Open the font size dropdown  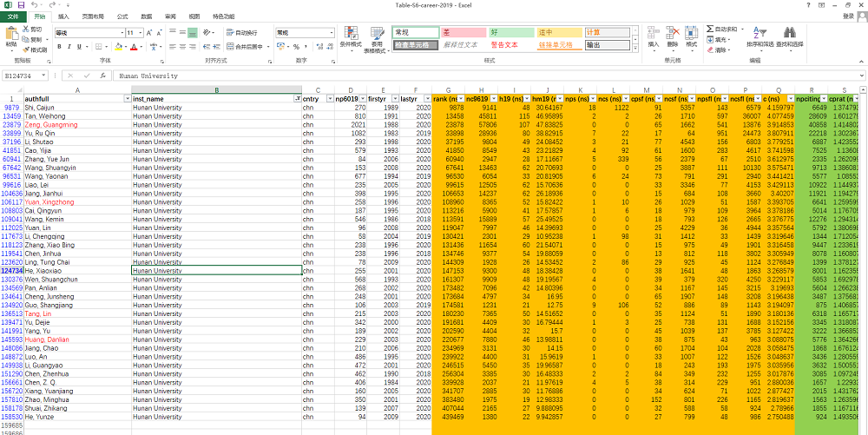141,33
